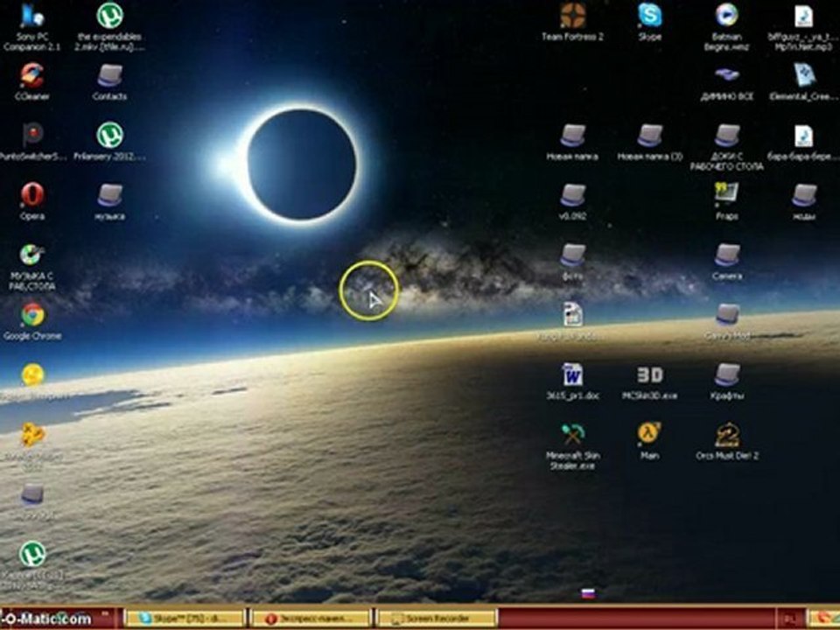
Task: Switch to the Opera Экспресс-панель taskbar window
Action: click(311, 619)
